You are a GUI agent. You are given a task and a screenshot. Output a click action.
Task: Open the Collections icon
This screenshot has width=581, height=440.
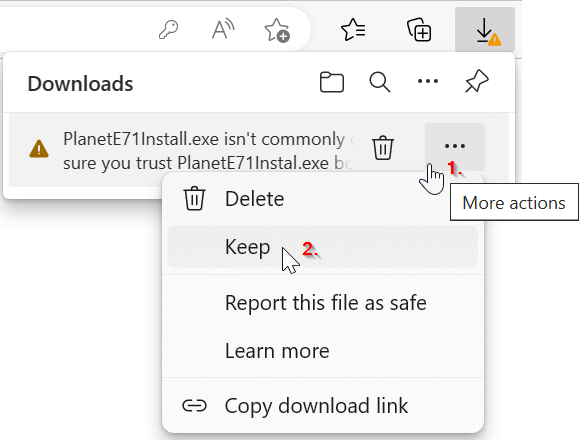(x=419, y=30)
